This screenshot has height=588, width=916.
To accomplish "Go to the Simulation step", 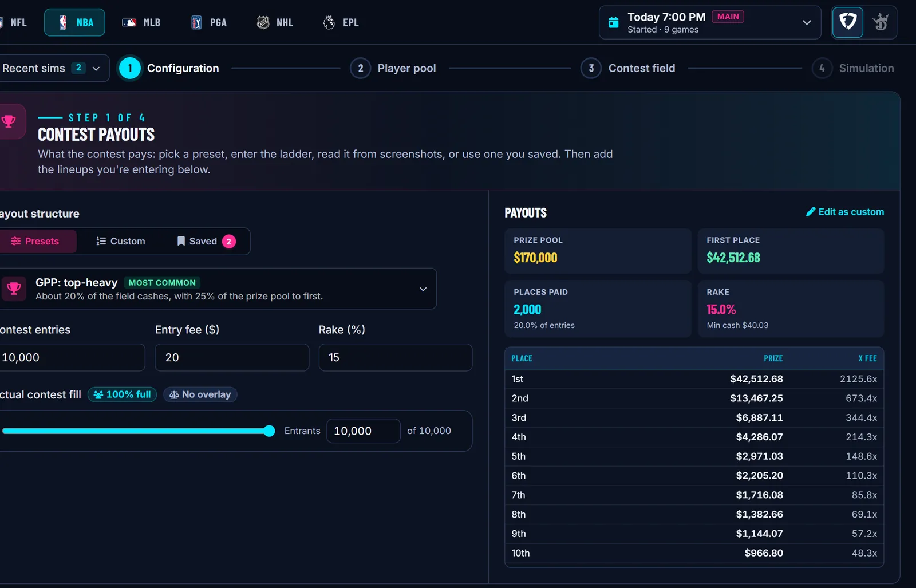I will pyautogui.click(x=853, y=68).
